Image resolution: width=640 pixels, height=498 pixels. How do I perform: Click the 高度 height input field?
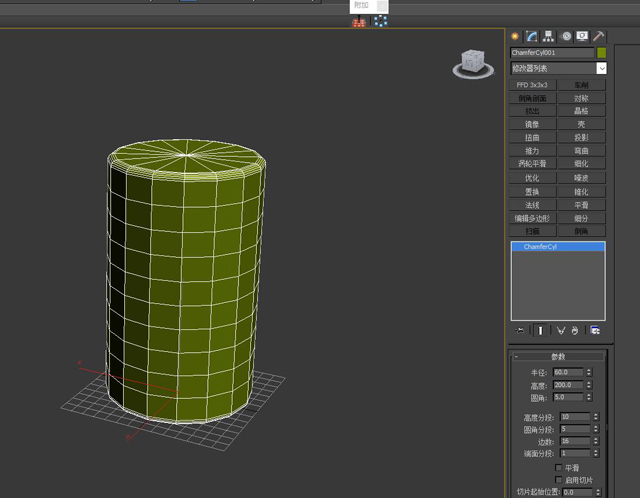[x=566, y=385]
